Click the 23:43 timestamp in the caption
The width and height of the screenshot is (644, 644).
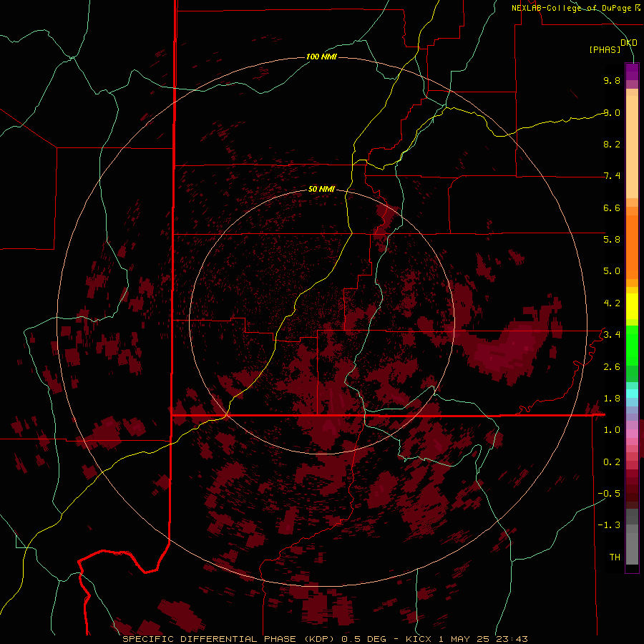coord(512,639)
